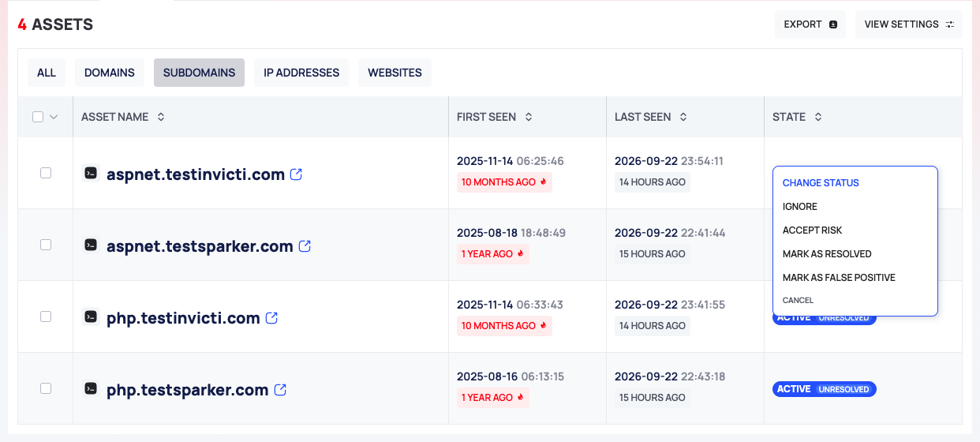
Task: Click 14 Hours Ago badge for php.testinvicti.com
Action: coord(653,326)
